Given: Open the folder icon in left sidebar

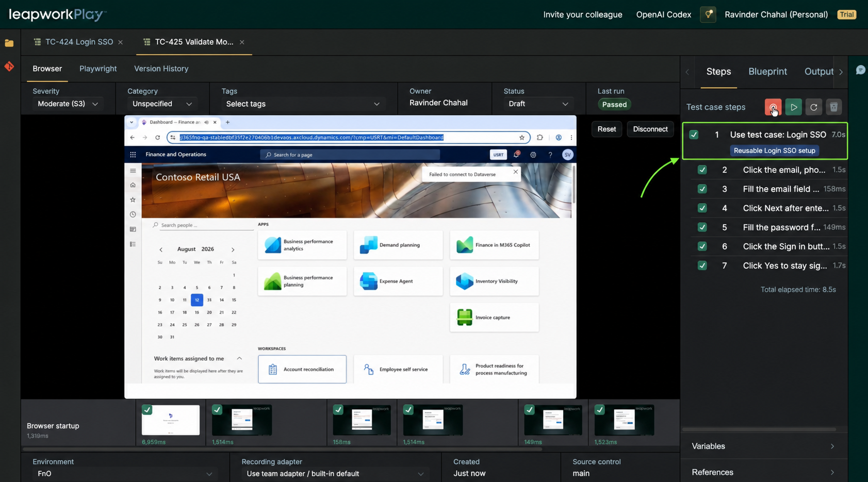Looking at the screenshot, I should (x=9, y=43).
